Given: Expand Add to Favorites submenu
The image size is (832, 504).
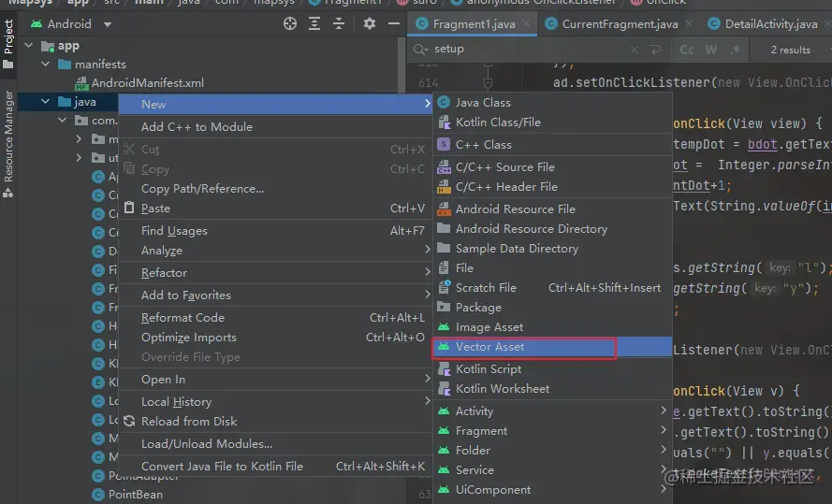Looking at the screenshot, I should [275, 295].
